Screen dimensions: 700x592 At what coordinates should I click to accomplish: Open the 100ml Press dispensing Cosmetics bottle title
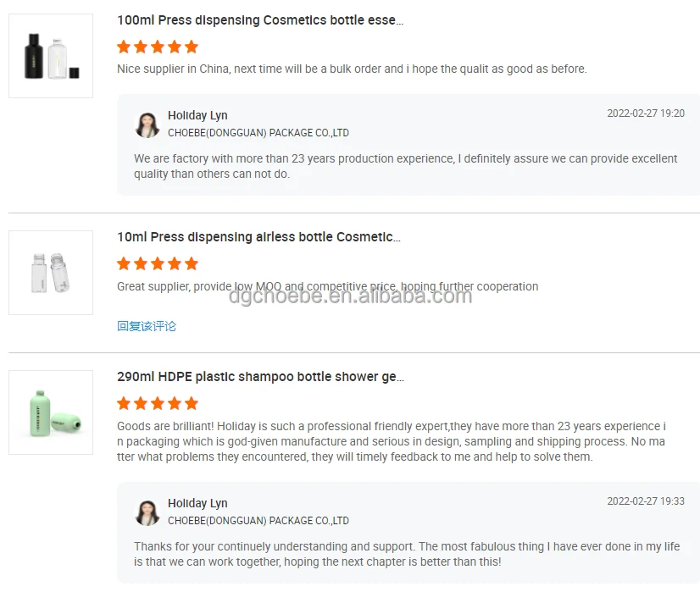tap(260, 20)
